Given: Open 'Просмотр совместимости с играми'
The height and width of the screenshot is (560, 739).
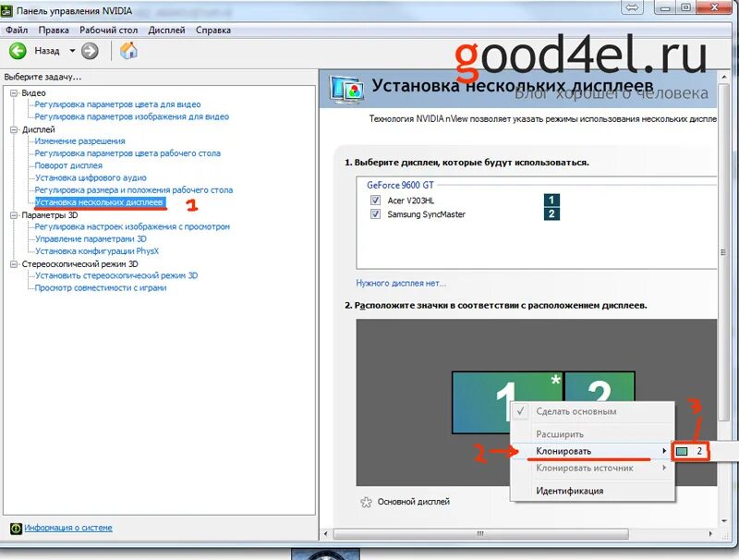Looking at the screenshot, I should (x=101, y=288).
